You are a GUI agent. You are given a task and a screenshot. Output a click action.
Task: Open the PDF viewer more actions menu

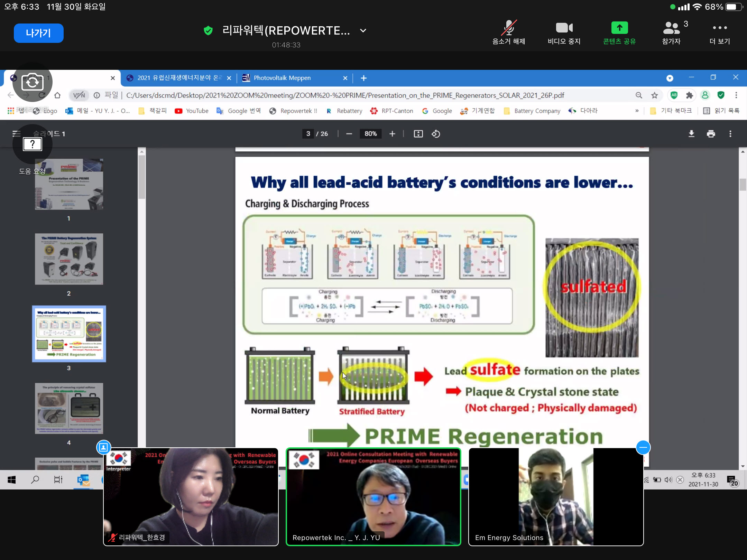730,134
